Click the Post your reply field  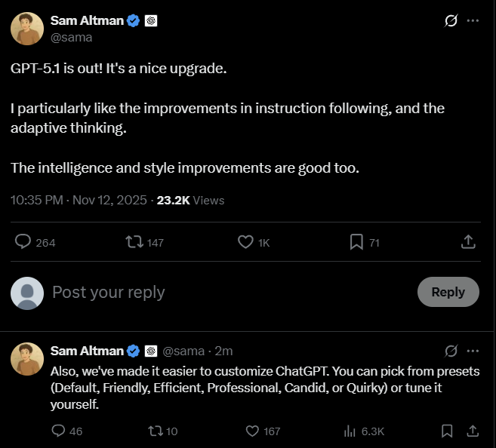pos(226,292)
